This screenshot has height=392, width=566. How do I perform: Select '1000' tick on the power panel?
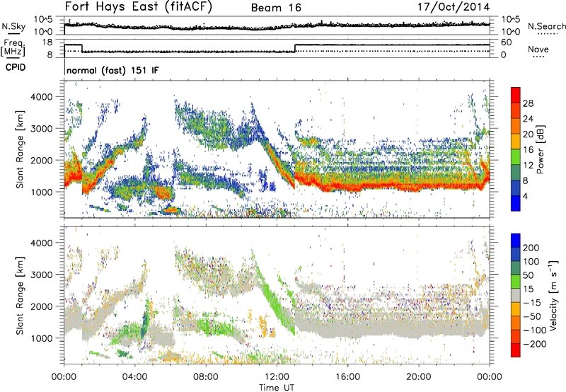coord(41,192)
